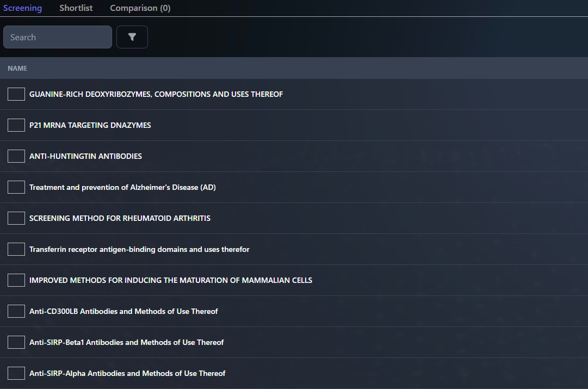Image resolution: width=588 pixels, height=389 pixels.
Task: Open the Anti-Huntingtin Antibodies entry title
Action: (x=85, y=156)
